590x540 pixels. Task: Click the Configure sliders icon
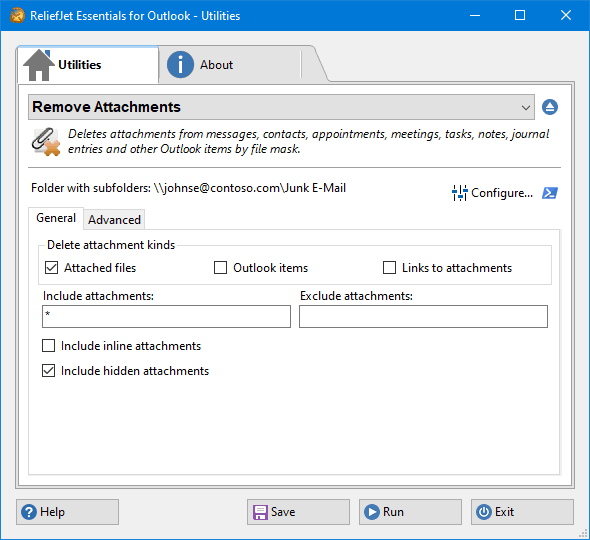[459, 193]
